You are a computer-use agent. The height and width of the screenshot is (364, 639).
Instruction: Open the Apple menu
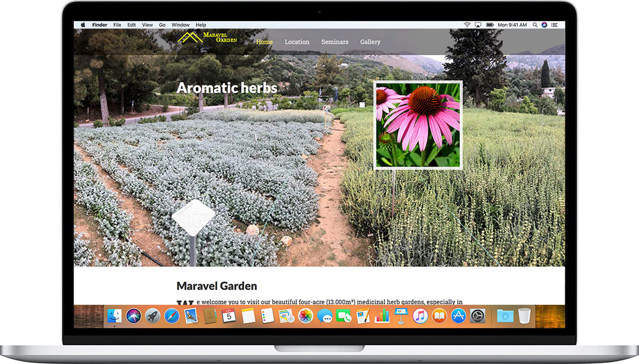pyautogui.click(x=83, y=25)
